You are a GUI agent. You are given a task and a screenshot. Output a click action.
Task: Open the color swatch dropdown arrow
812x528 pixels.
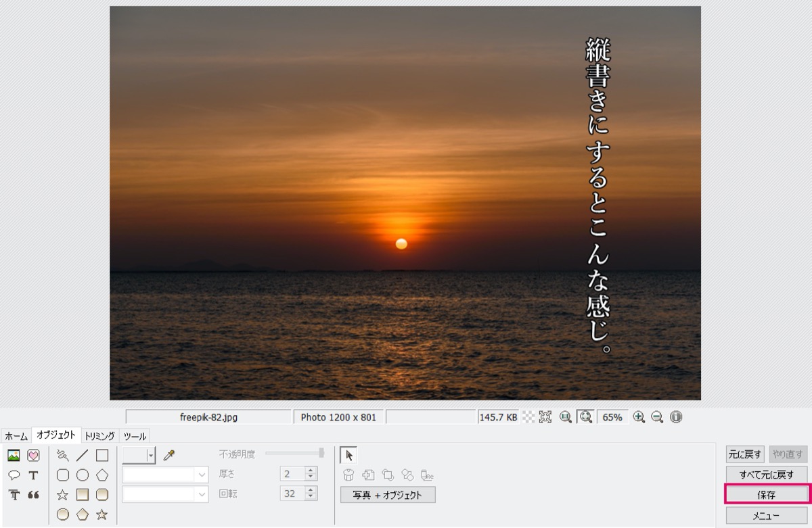coord(151,456)
